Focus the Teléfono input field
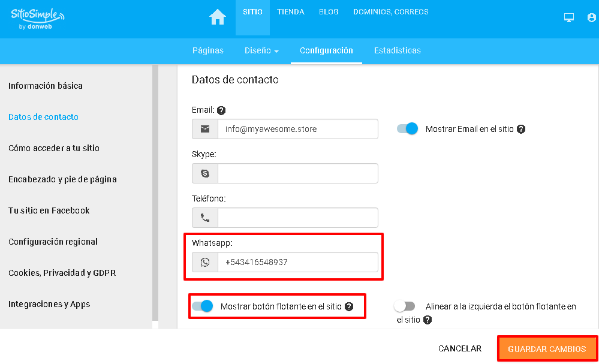 (x=298, y=218)
